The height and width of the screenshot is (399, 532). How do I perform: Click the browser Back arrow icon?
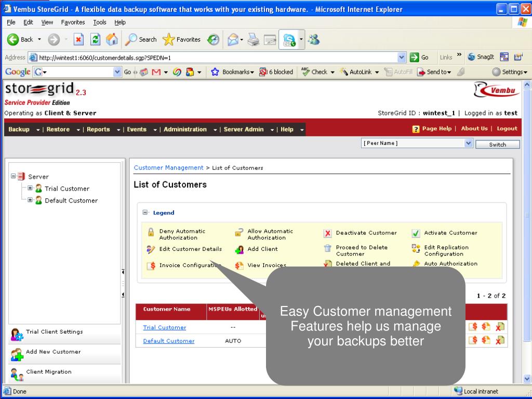(x=13, y=39)
